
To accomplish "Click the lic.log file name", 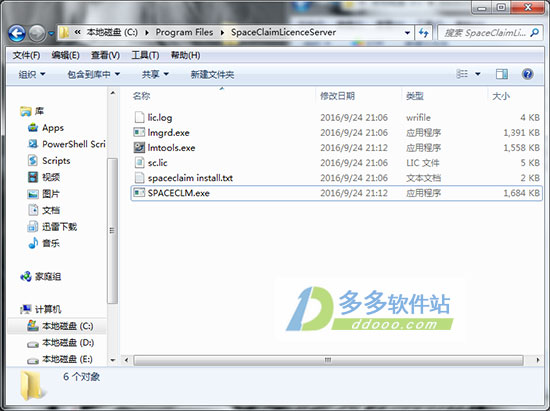I will [160, 118].
